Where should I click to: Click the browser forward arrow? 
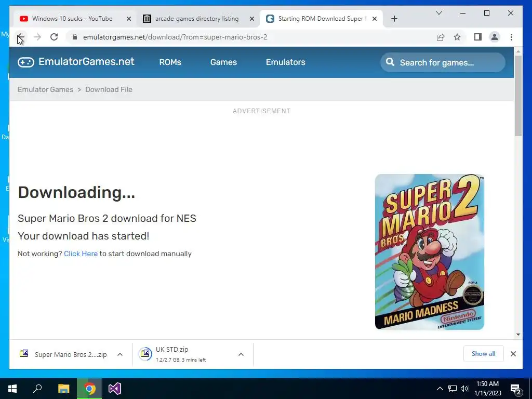coord(37,37)
